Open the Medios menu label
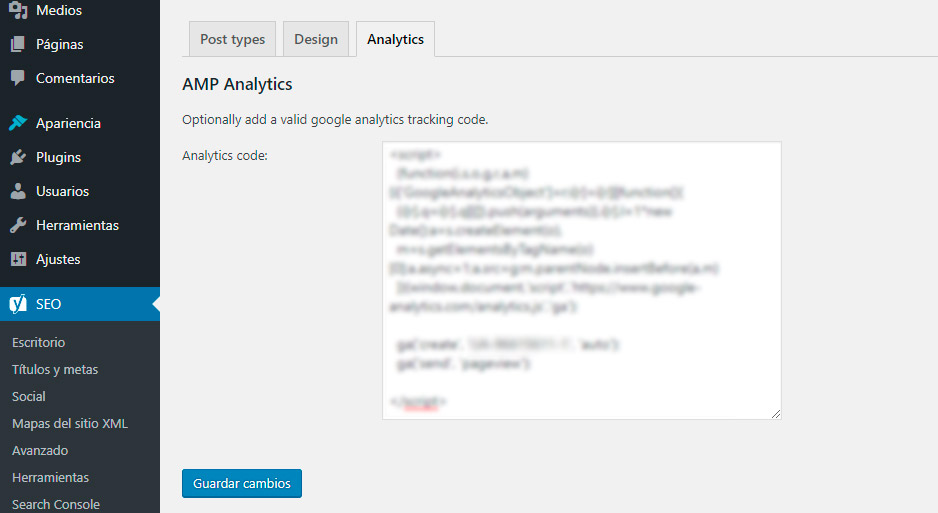The height and width of the screenshot is (513, 938). [x=59, y=10]
